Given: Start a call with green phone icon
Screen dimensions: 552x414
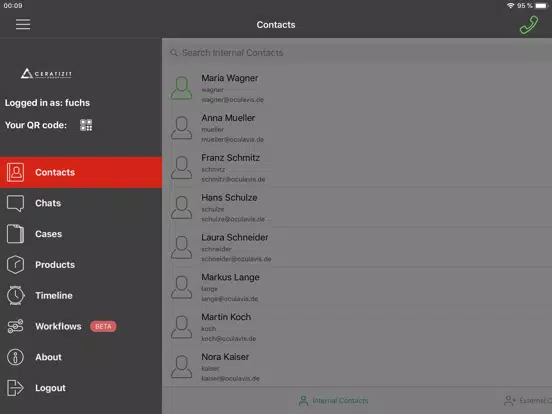Looking at the screenshot, I should click(x=529, y=25).
